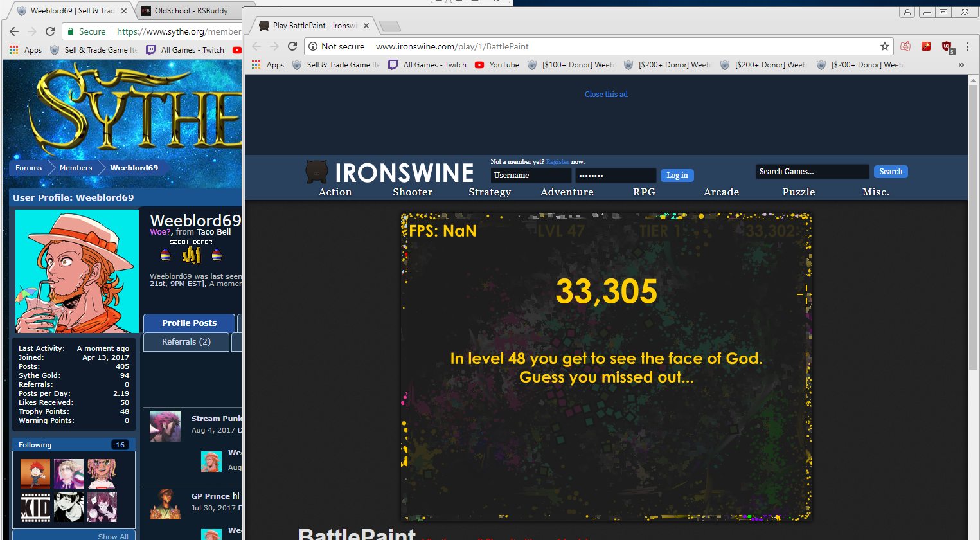The height and width of the screenshot is (540, 980).
Task: Click the GP Prince post avatar
Action: coord(165,504)
